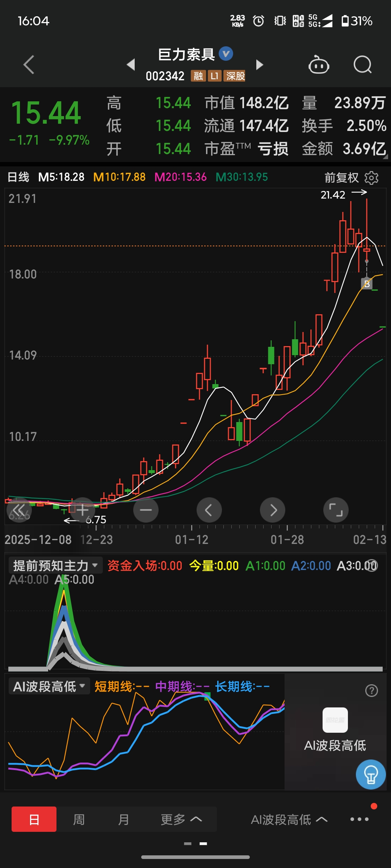391x868 pixels.
Task: Open the 提前预知主力 indicator dropdown
Action: click(55, 565)
